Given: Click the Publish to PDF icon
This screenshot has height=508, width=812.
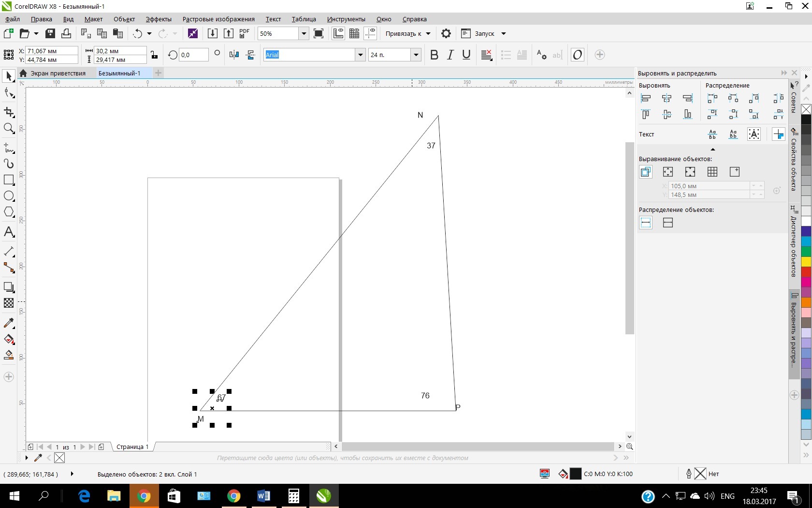Looking at the screenshot, I should pos(244,33).
